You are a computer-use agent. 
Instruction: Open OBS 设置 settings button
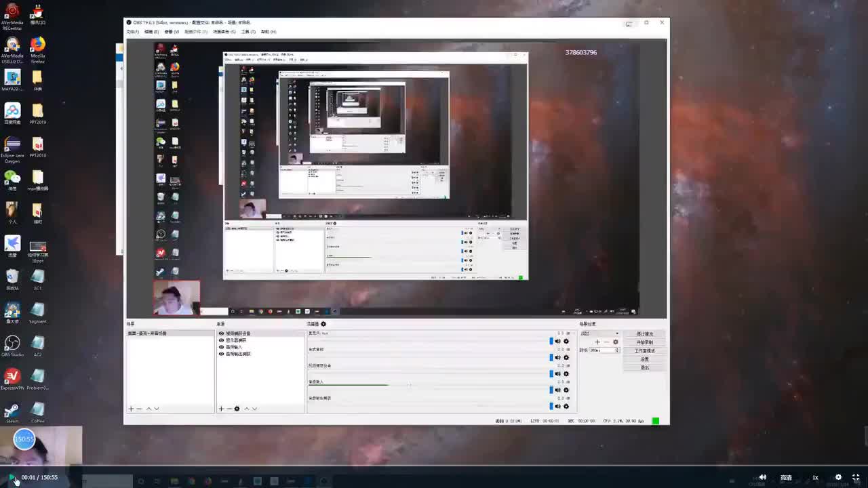click(x=644, y=359)
